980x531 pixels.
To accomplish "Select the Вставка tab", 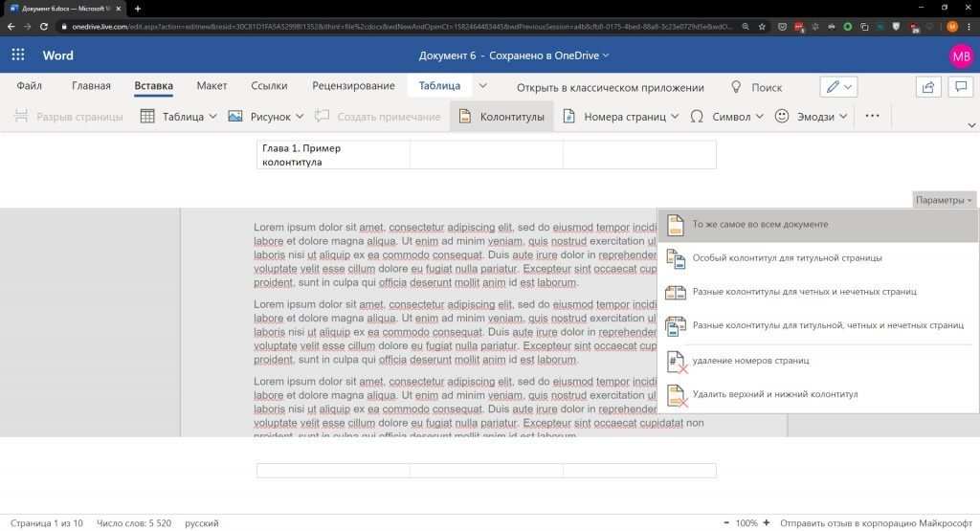I will pyautogui.click(x=154, y=85).
